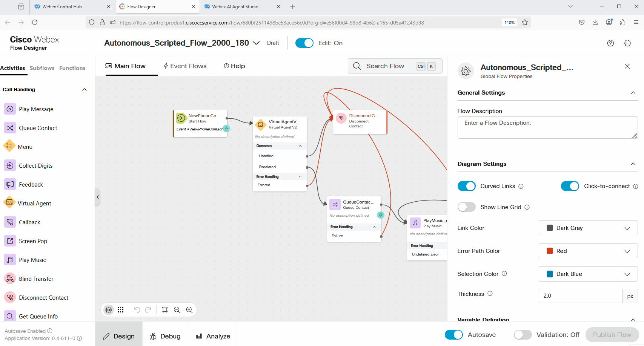Expand the flow name dropdown chevron
This screenshot has width=644, height=346.
coord(256,43)
